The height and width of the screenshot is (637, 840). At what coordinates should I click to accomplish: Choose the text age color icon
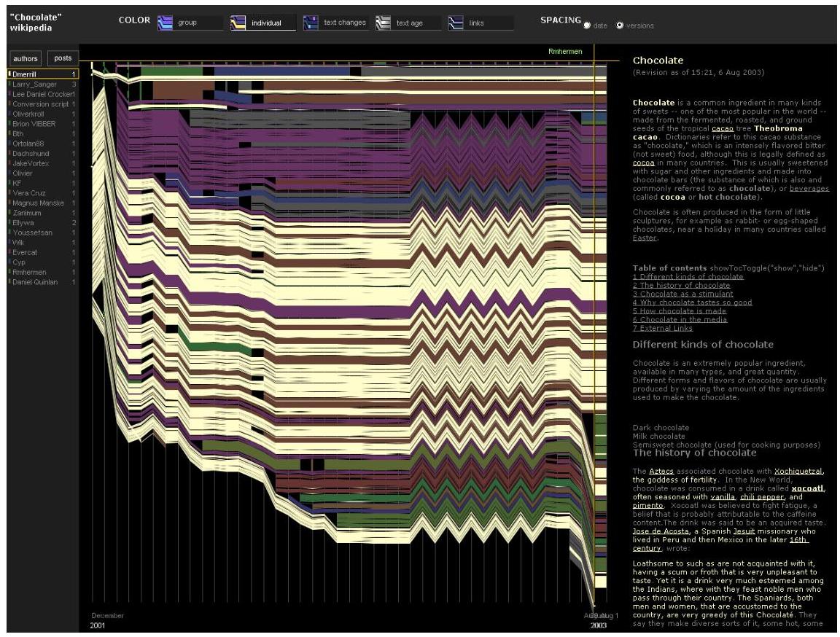(384, 23)
